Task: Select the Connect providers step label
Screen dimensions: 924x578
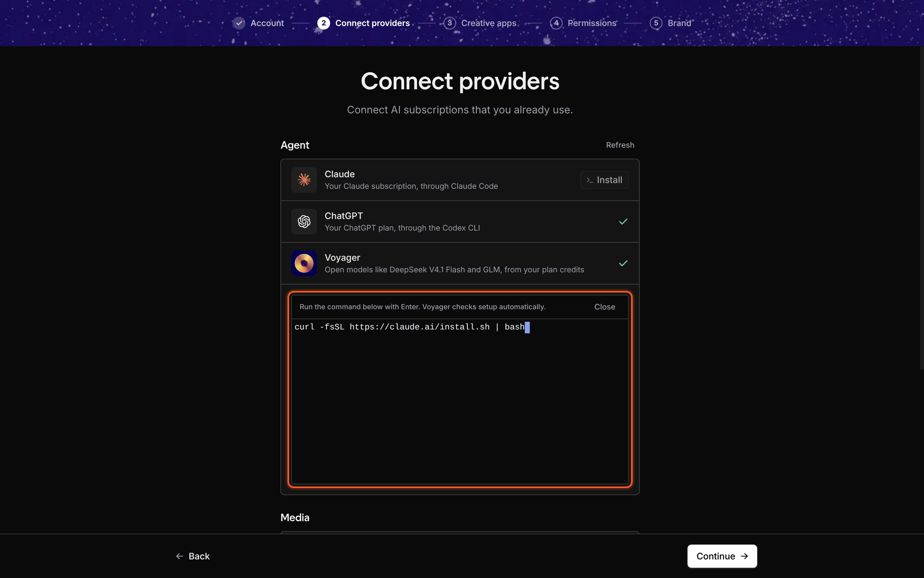Action: (372, 23)
